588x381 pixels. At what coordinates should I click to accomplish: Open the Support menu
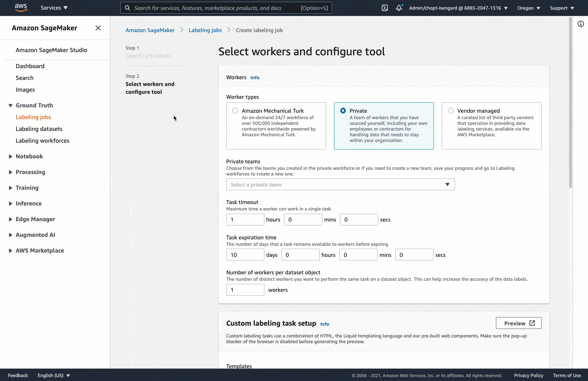point(562,8)
